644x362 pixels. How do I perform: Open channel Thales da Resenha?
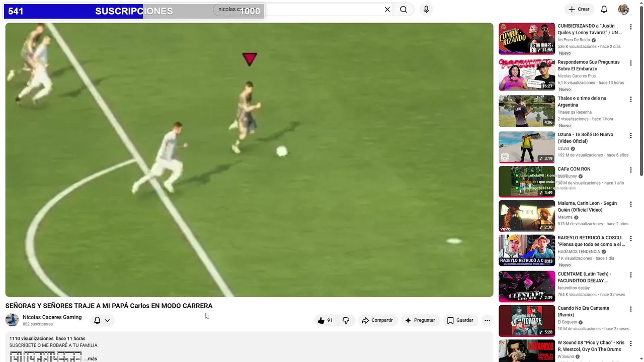click(575, 113)
